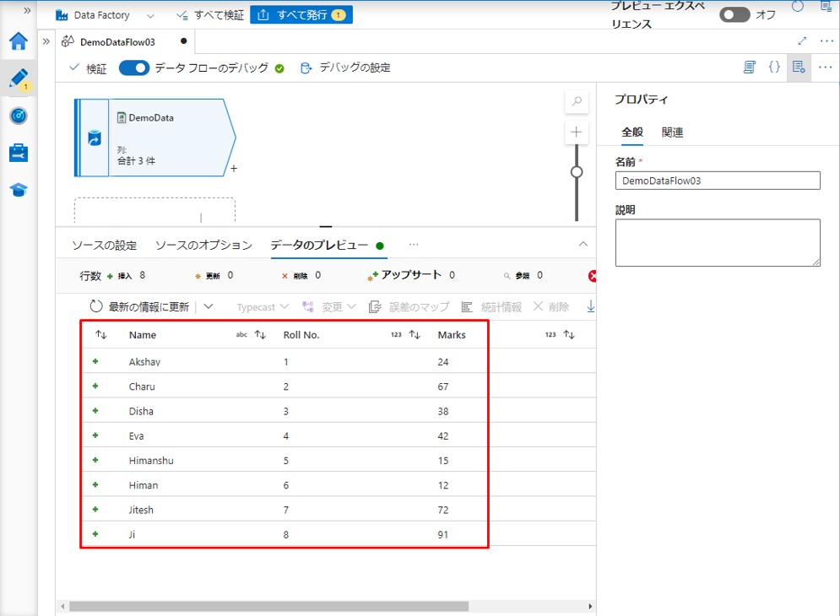The image size is (840, 616).
Task: Select the 関連 tab in properties
Action: coord(673,132)
